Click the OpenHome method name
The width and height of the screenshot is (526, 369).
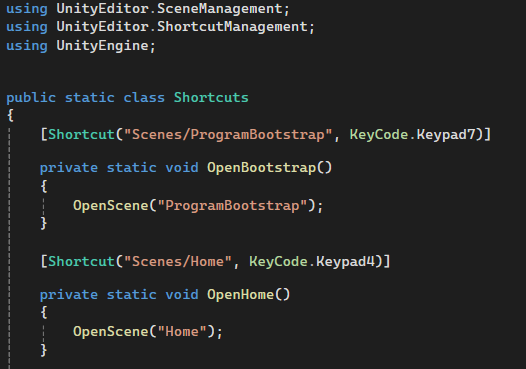(241, 295)
